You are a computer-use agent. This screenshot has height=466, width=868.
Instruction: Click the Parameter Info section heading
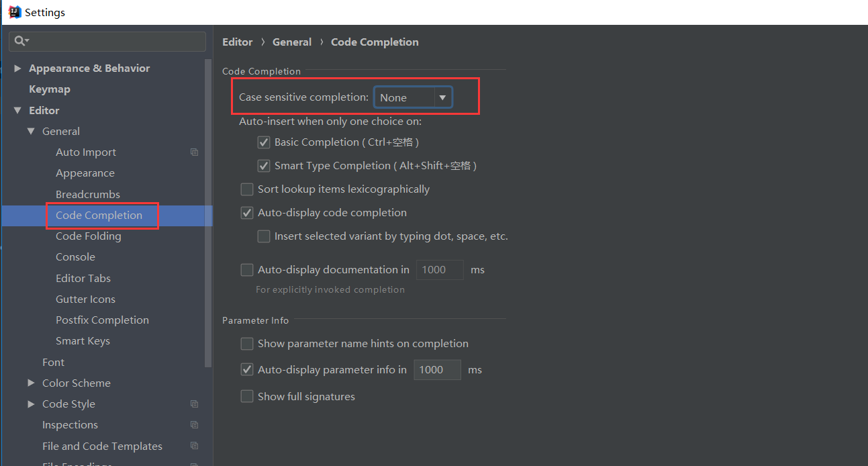pyautogui.click(x=255, y=320)
